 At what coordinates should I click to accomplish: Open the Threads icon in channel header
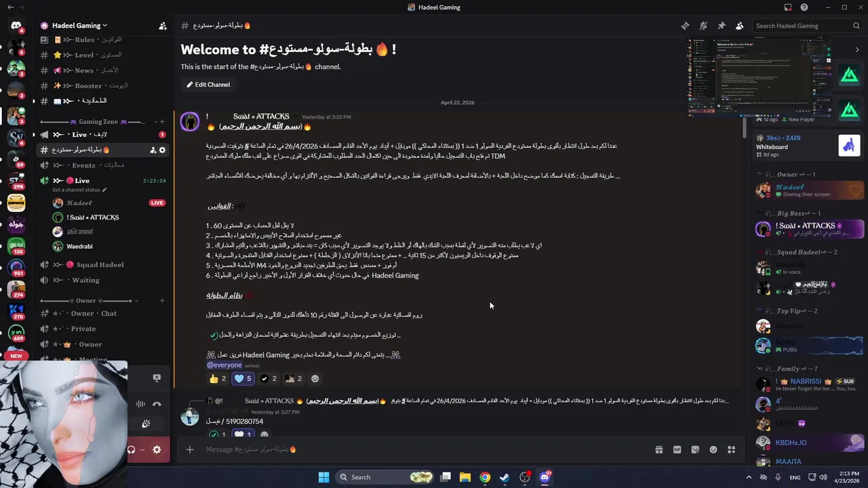686,26
